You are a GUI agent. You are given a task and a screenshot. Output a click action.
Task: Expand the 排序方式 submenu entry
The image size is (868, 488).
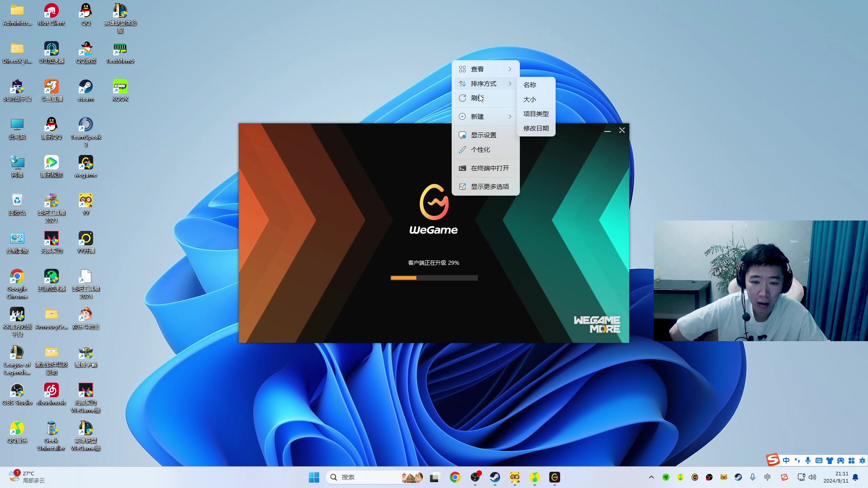pyautogui.click(x=486, y=84)
